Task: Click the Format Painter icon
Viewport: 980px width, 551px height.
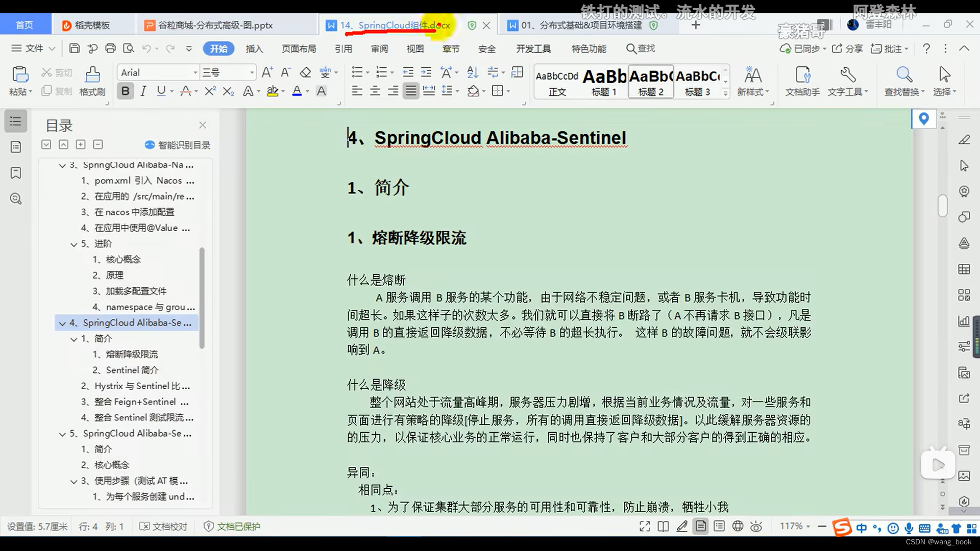Action: [92, 74]
